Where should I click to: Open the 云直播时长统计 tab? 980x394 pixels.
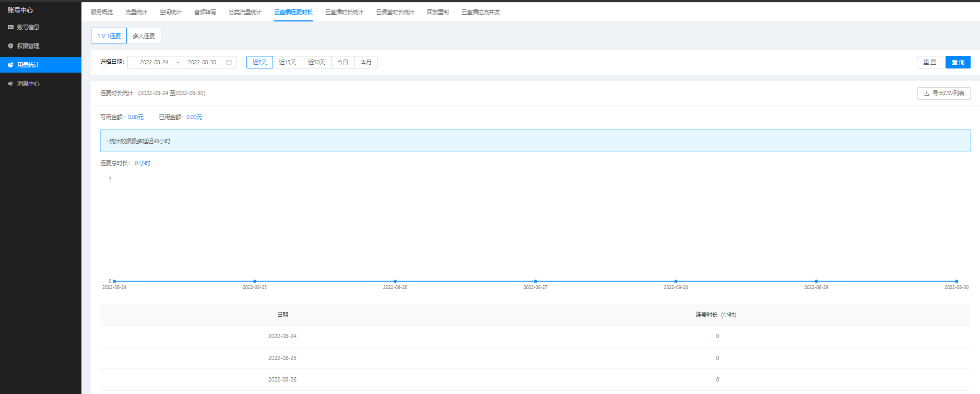tap(344, 12)
